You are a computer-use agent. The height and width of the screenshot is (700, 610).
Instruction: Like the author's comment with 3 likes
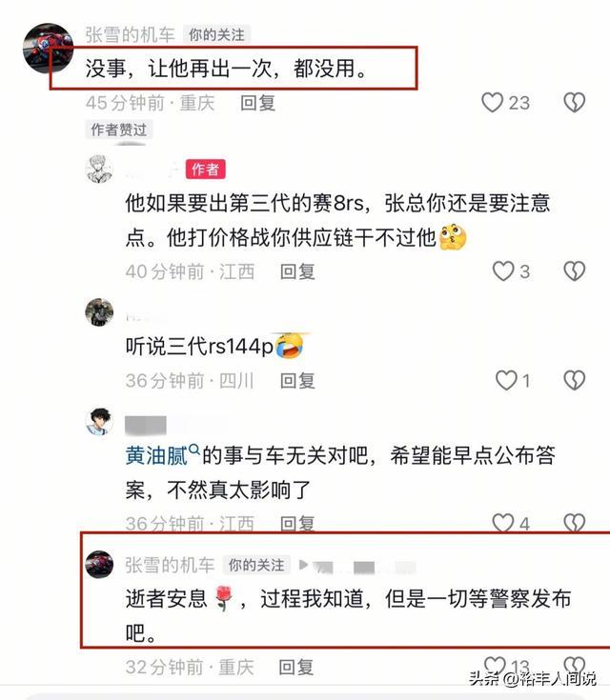(x=503, y=271)
